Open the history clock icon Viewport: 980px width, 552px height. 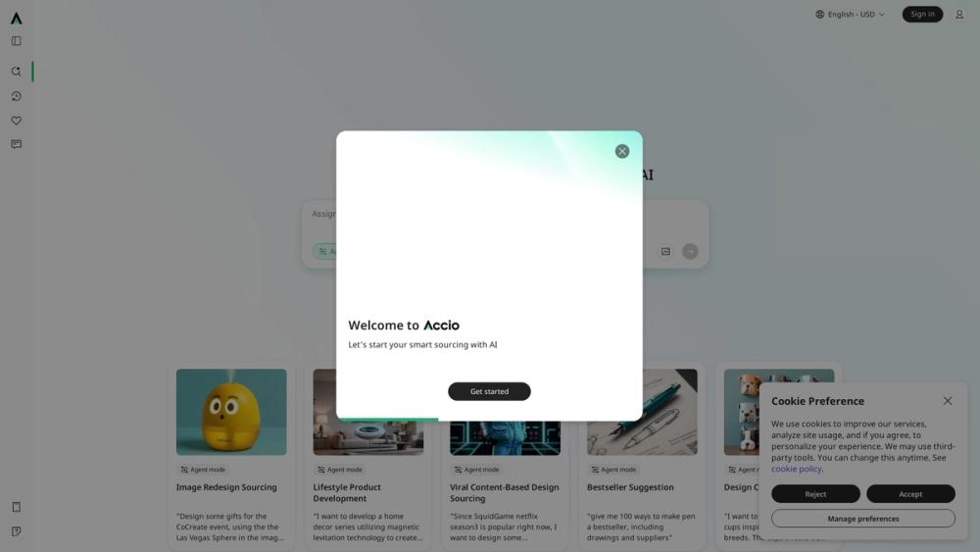[x=17, y=96]
